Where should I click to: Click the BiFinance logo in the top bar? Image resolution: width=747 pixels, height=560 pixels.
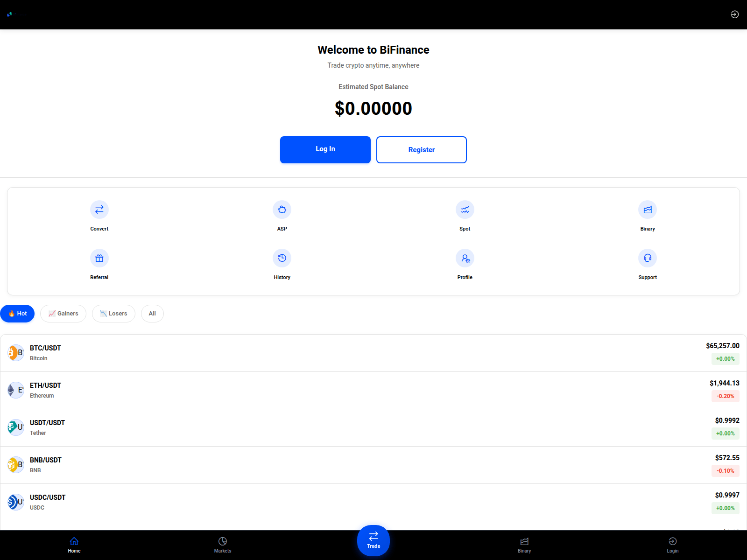pos(9,14)
